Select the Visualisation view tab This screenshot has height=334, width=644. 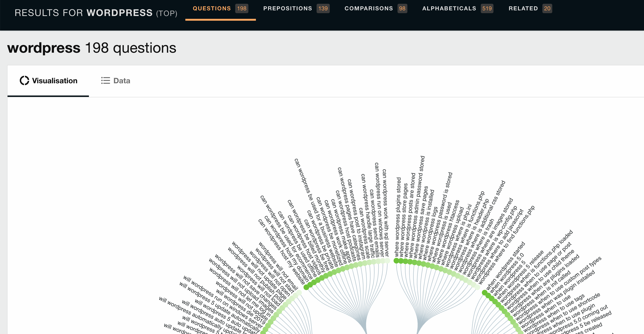click(48, 80)
